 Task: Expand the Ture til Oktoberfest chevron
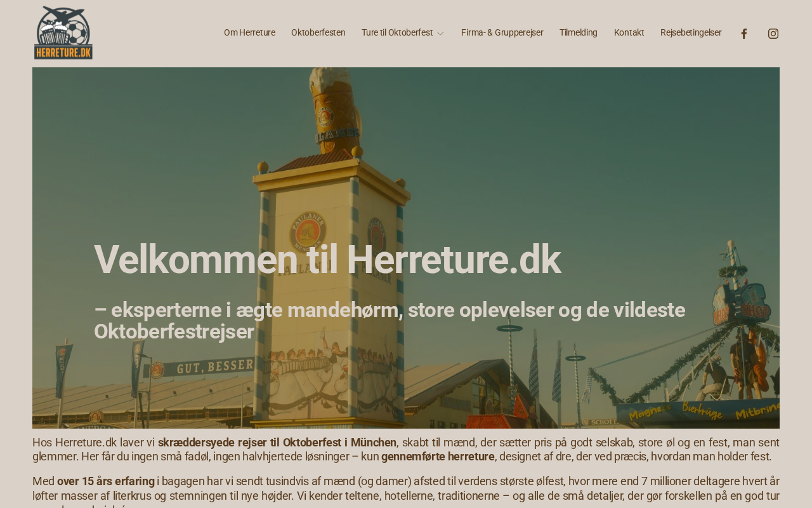tap(440, 33)
